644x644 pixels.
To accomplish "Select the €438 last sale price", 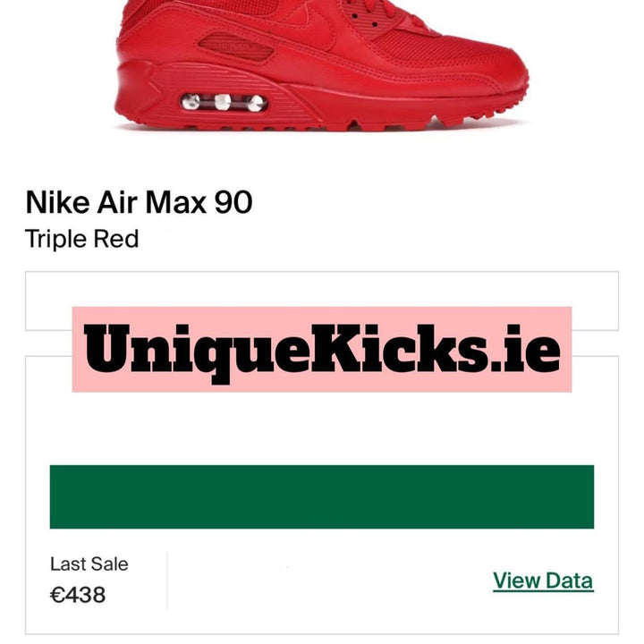I will tap(78, 595).
